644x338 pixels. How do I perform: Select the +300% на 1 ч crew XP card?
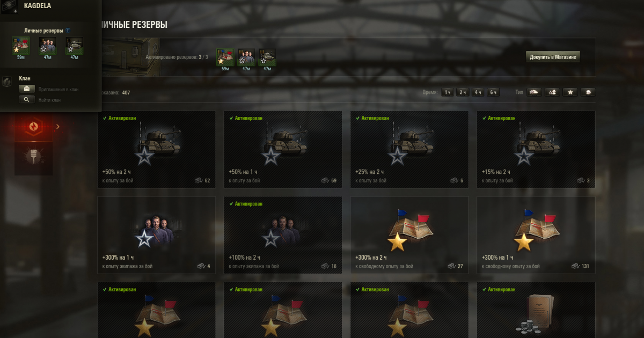pyautogui.click(x=156, y=235)
